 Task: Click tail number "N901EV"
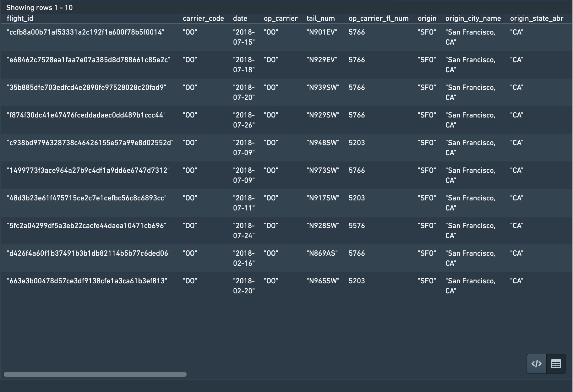[x=322, y=32]
